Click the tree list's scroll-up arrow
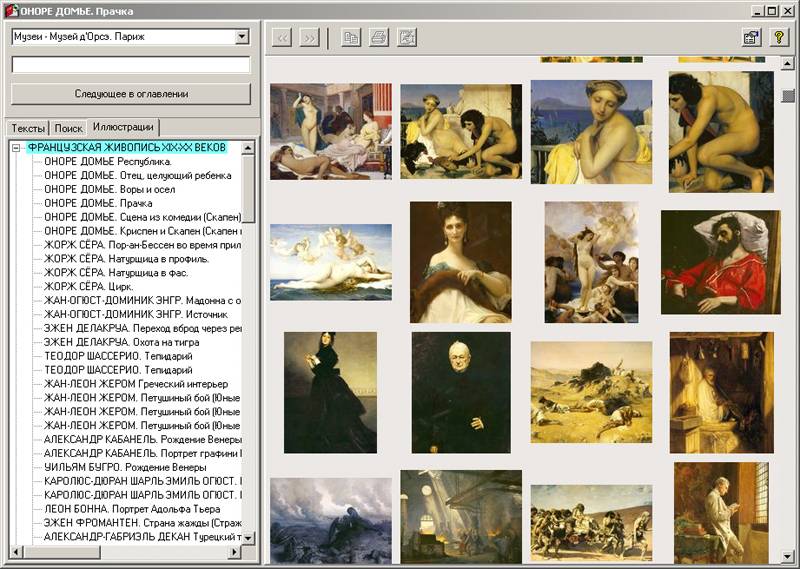Screen dimensions: 800x569 tap(248, 148)
